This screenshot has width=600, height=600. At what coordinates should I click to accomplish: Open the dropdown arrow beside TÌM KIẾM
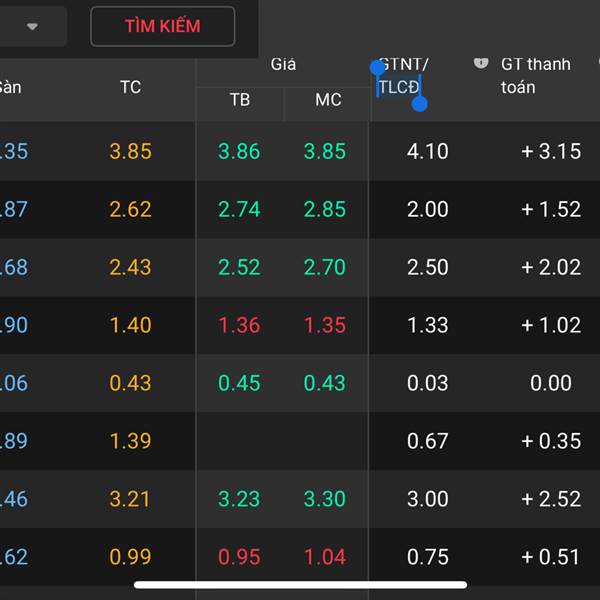click(x=33, y=26)
